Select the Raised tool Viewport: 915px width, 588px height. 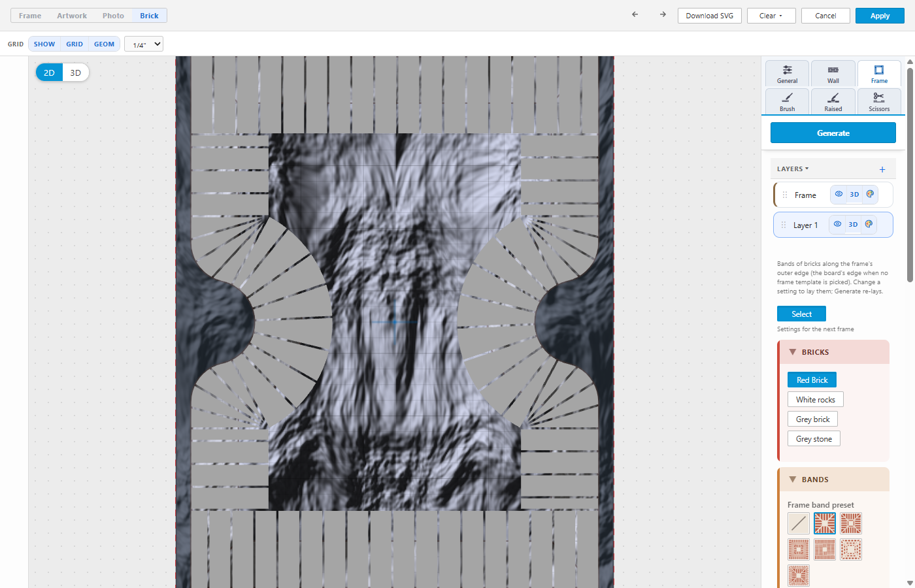(x=833, y=101)
